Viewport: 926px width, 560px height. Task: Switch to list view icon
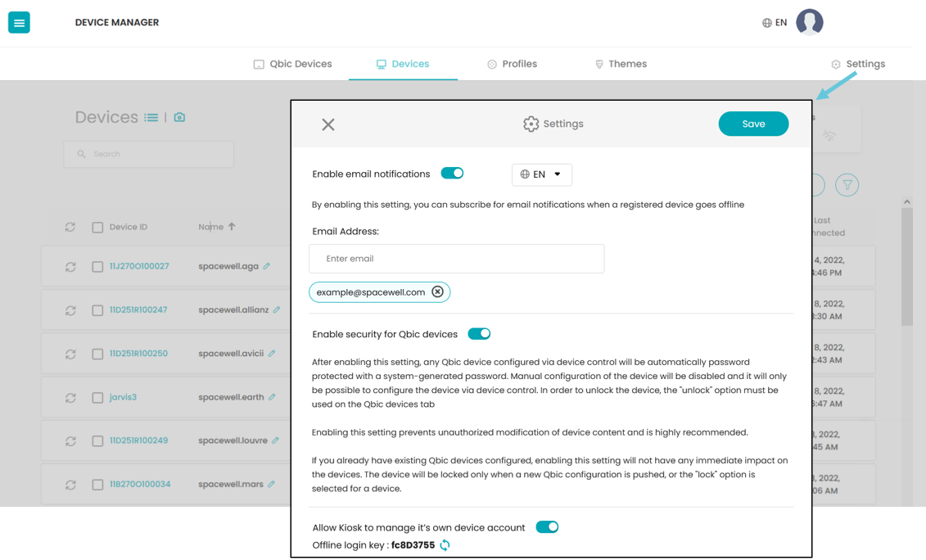(x=151, y=118)
